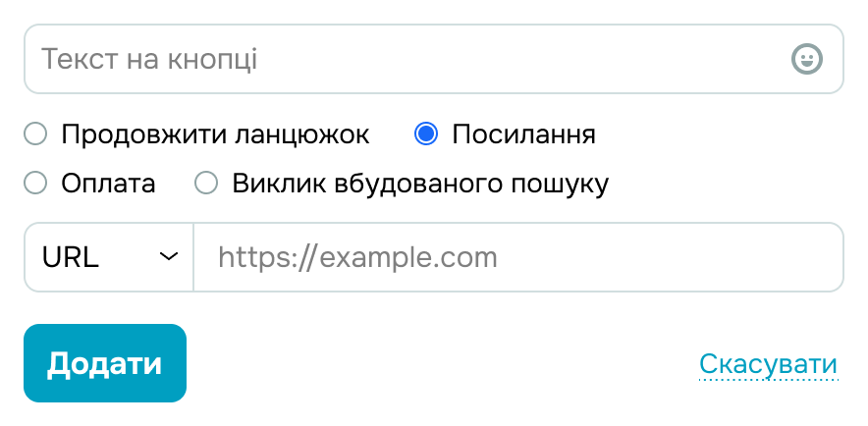Click the "Оплата" label text
The height and width of the screenshot is (426, 868).
[x=108, y=184]
